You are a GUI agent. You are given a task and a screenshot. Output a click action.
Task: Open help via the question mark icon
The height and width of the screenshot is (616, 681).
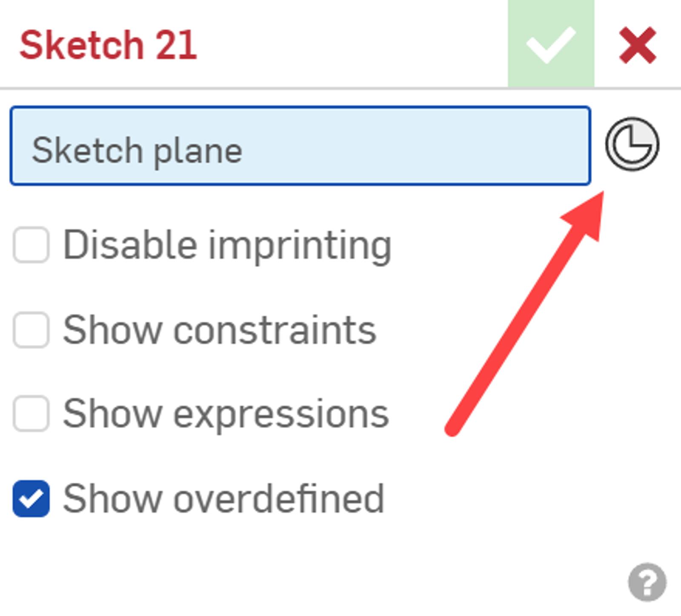647,582
